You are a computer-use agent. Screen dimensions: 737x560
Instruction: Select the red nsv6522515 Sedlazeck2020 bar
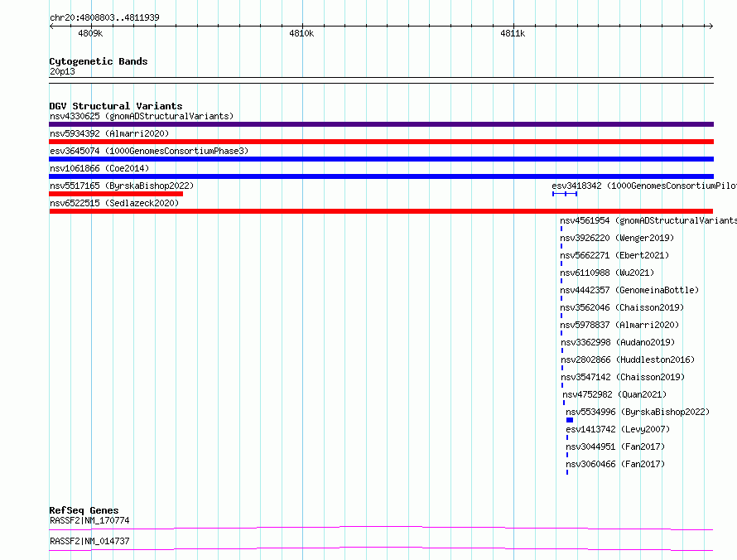coord(381,211)
